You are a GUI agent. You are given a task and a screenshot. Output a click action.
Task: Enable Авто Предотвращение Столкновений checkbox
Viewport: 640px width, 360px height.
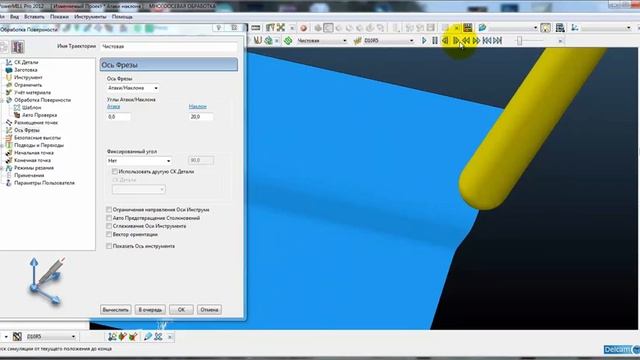click(x=109, y=218)
